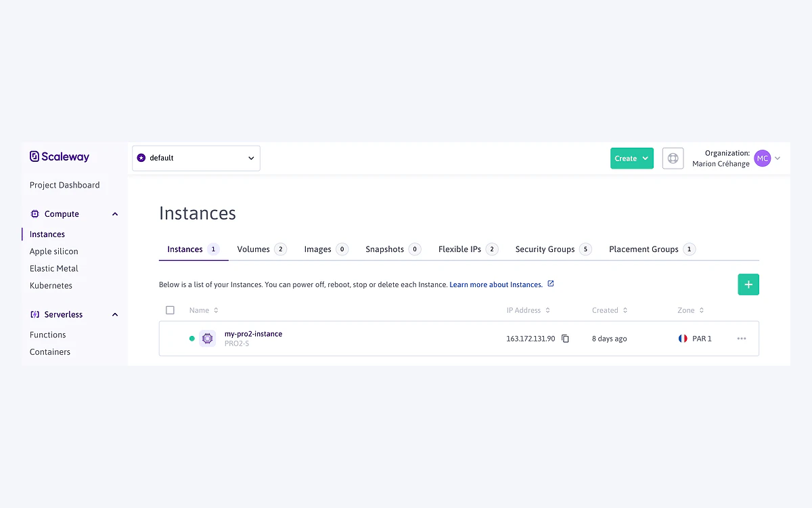Click the Serverless section icon
Viewport: 812px width, 508px height.
coord(35,314)
